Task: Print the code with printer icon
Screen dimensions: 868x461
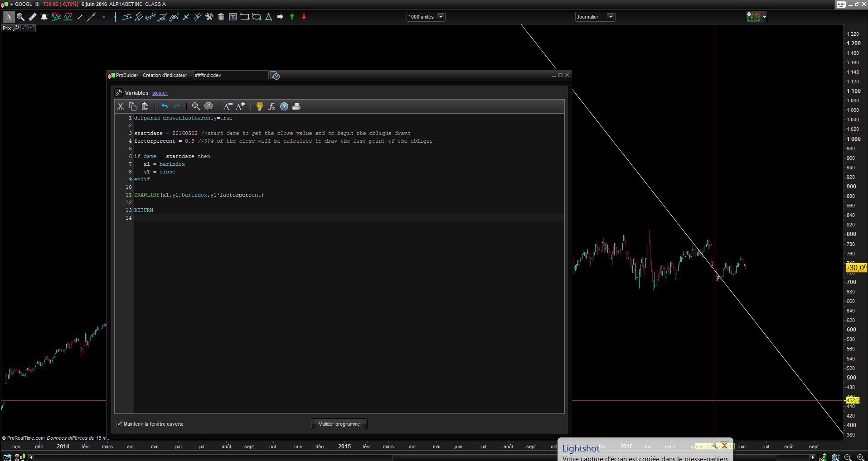Action: [296, 106]
